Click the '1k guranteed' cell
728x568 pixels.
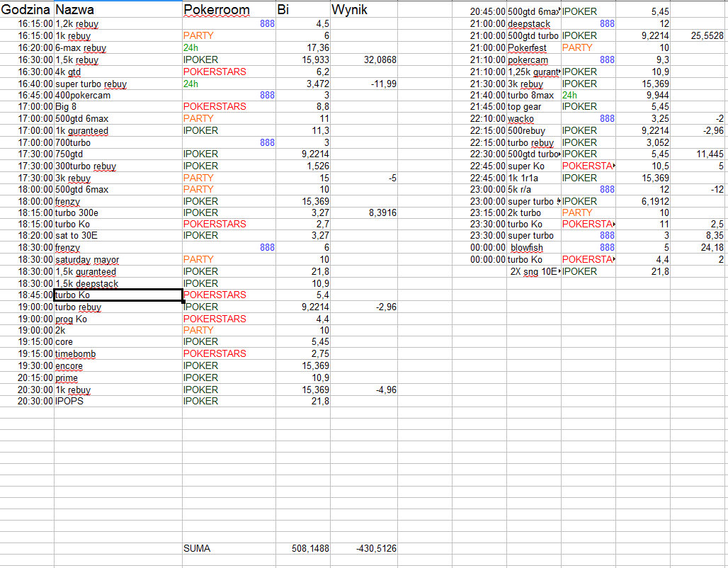(x=118, y=131)
